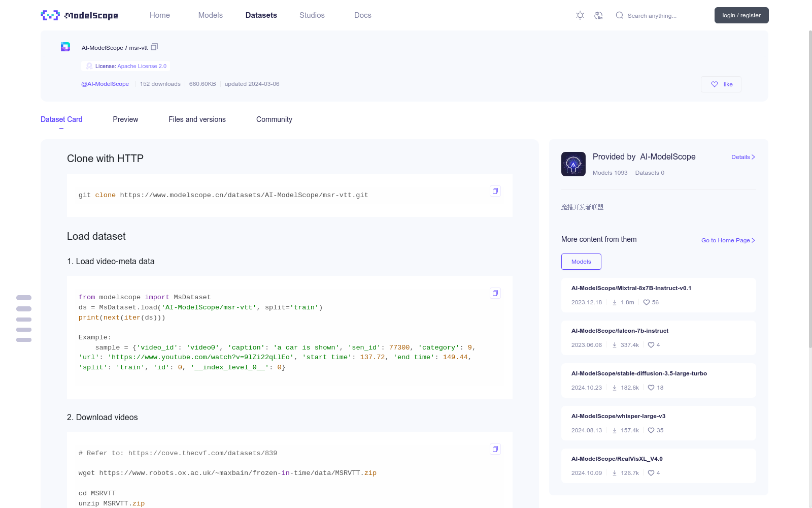Open the Home menu item
The width and height of the screenshot is (812, 508).
[160, 15]
